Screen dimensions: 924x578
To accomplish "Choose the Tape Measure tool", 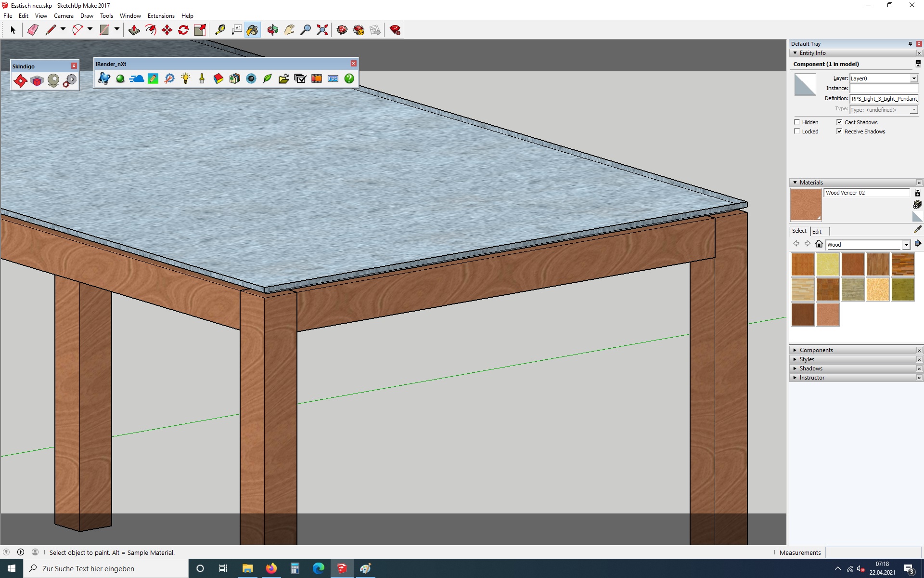I will [220, 30].
